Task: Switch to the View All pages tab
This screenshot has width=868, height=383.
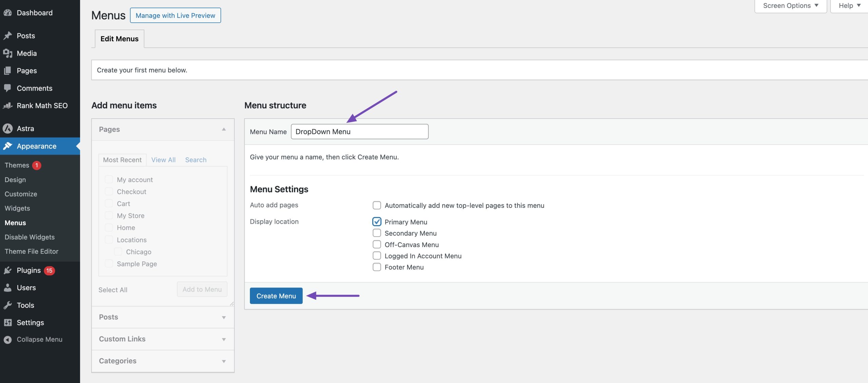Action: (163, 160)
